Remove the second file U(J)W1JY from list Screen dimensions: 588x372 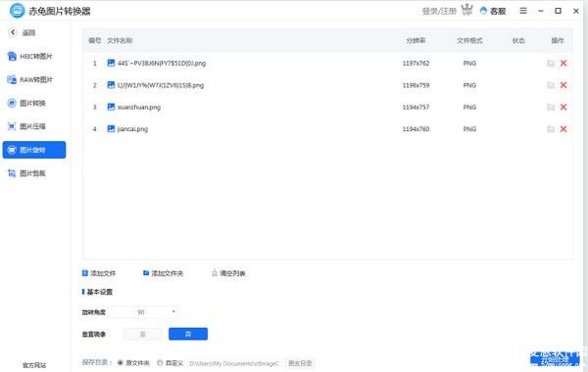pos(563,85)
